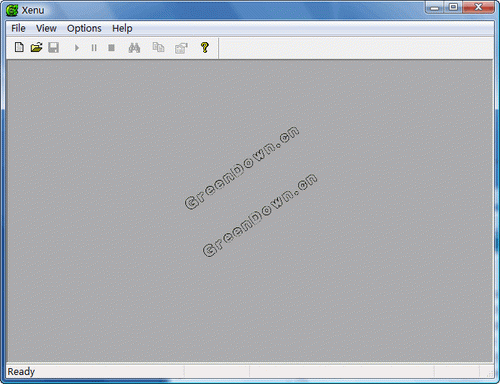
Task: Open the View menu
Action: pos(46,28)
